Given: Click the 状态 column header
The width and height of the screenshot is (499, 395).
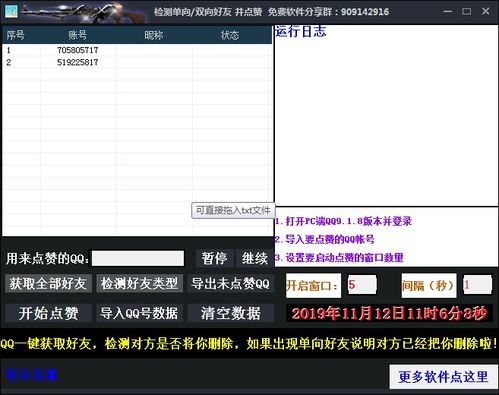Looking at the screenshot, I should coord(230,35).
